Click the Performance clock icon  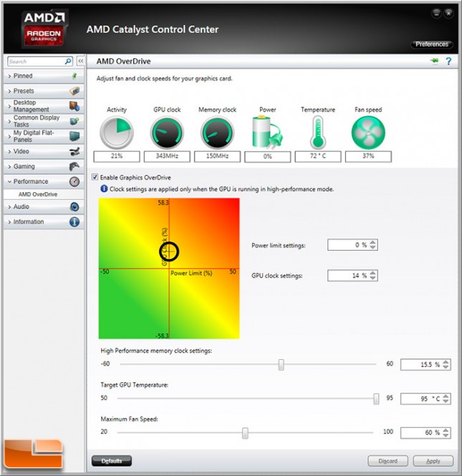[x=74, y=181]
